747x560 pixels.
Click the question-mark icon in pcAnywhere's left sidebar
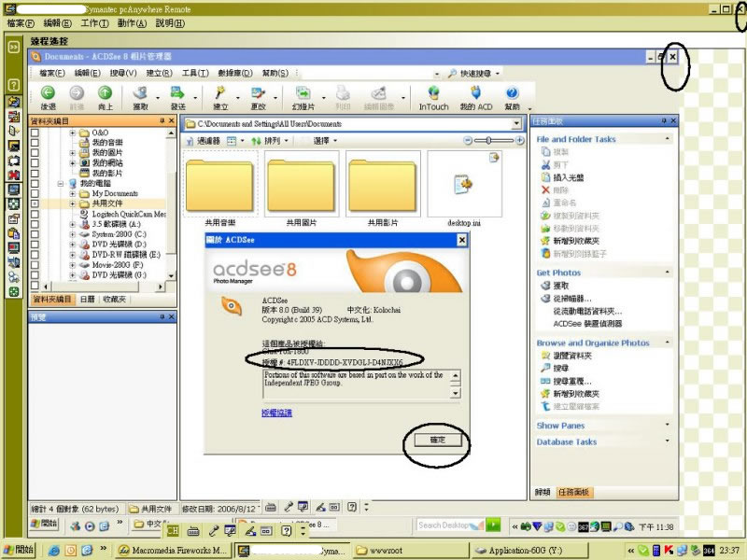click(x=14, y=85)
